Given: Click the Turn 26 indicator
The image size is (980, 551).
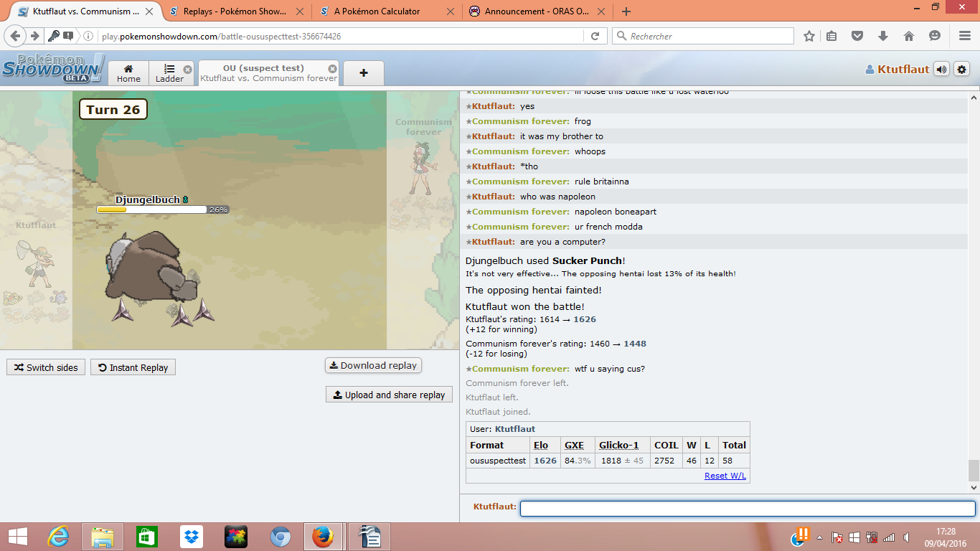Looking at the screenshot, I should coord(113,110).
